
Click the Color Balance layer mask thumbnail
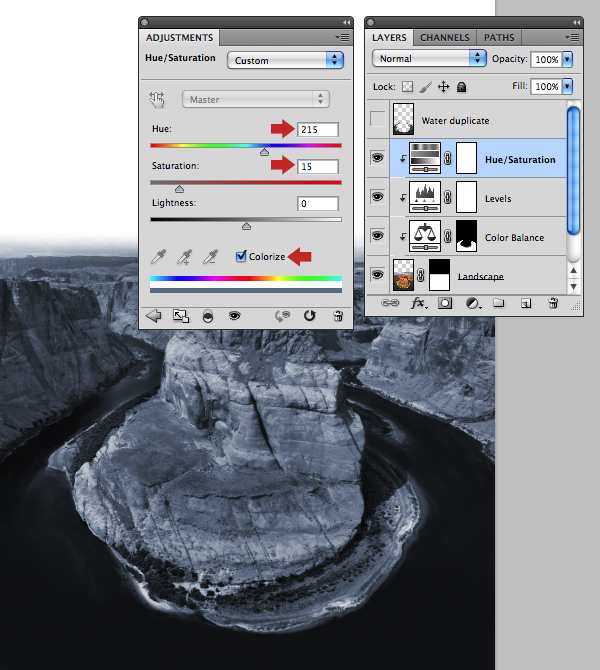(466, 236)
